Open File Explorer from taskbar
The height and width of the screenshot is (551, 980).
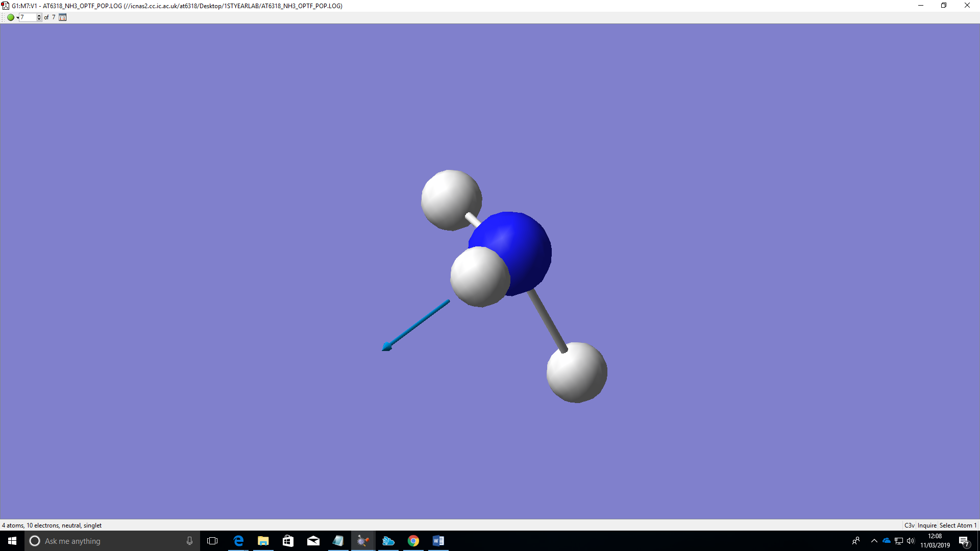263,541
